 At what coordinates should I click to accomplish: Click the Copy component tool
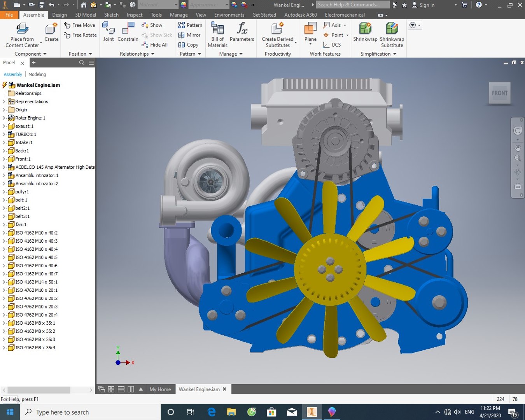[188, 45]
